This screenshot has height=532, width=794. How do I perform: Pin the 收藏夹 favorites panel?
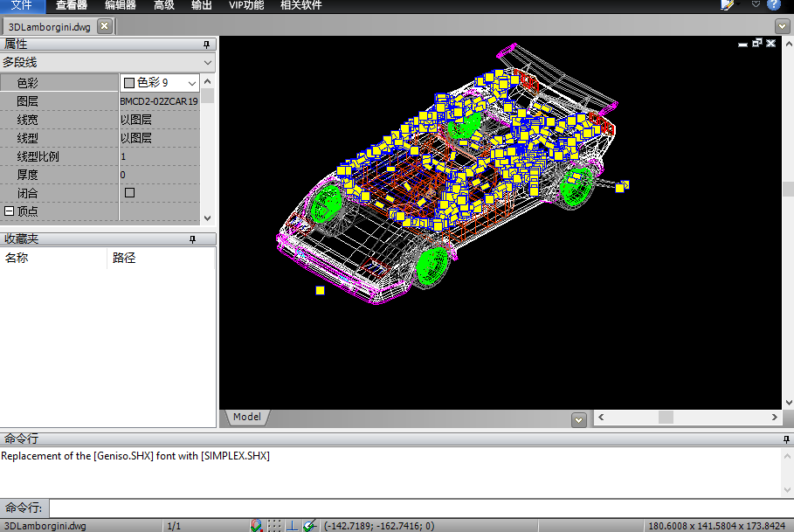[x=192, y=239]
